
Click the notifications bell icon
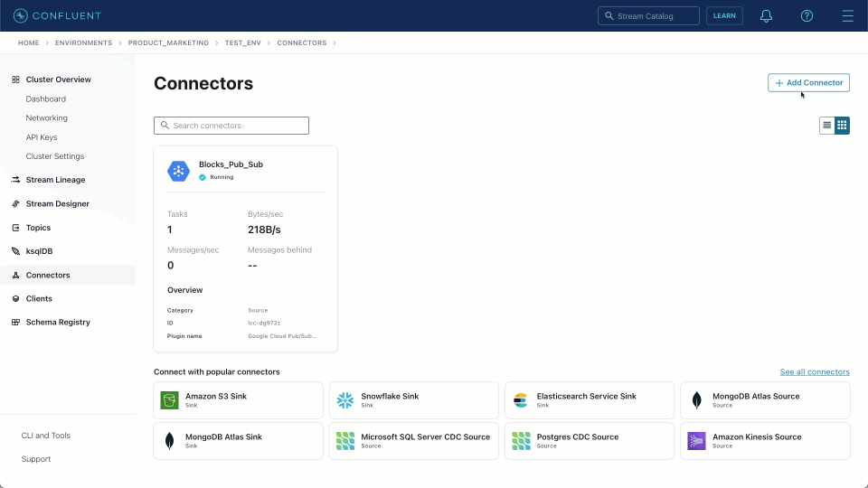766,16
